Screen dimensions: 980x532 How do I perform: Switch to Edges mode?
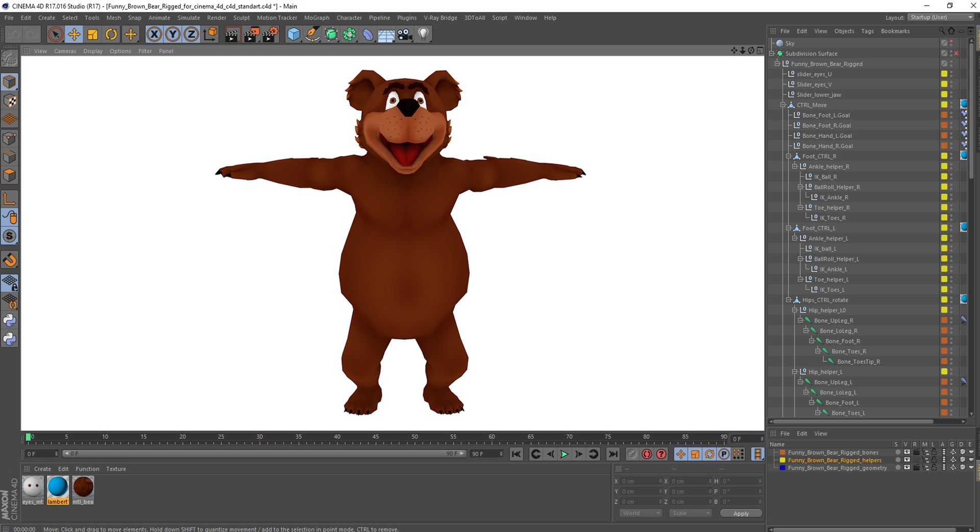pos(10,157)
